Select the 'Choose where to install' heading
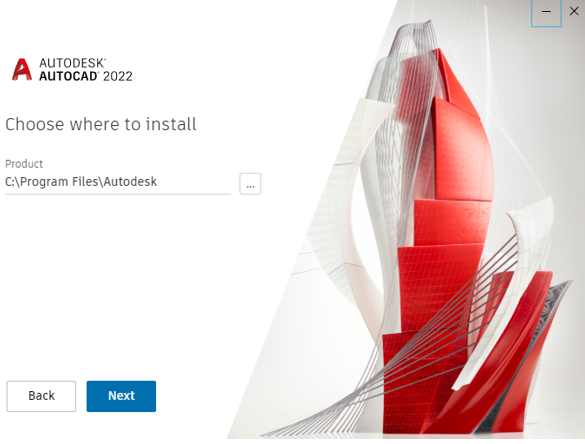Image resolution: width=585 pixels, height=444 pixels. click(101, 124)
